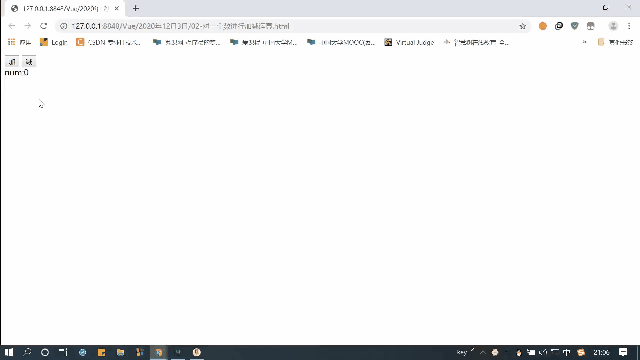Open the orange circle extension
640x360 pixels.
pos(542,26)
